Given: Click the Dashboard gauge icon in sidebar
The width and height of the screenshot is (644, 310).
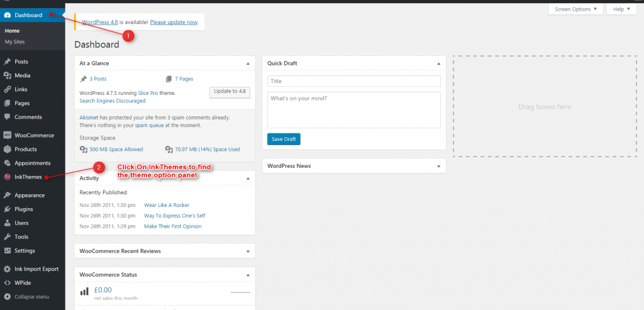Looking at the screenshot, I should [7, 15].
